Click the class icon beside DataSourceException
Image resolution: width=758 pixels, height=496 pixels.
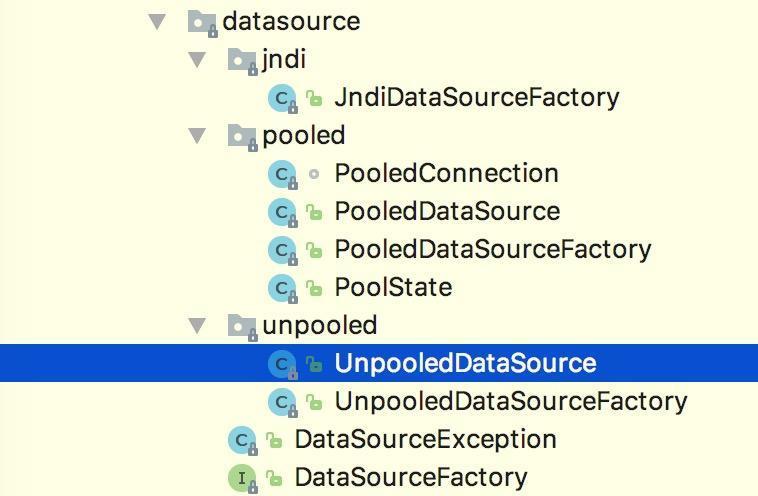click(242, 440)
